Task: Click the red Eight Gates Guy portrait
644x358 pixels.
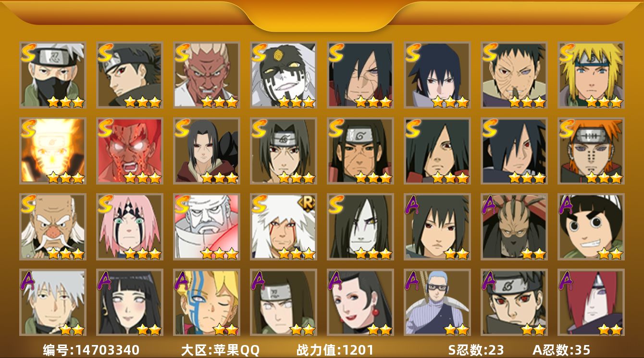Action: point(130,151)
